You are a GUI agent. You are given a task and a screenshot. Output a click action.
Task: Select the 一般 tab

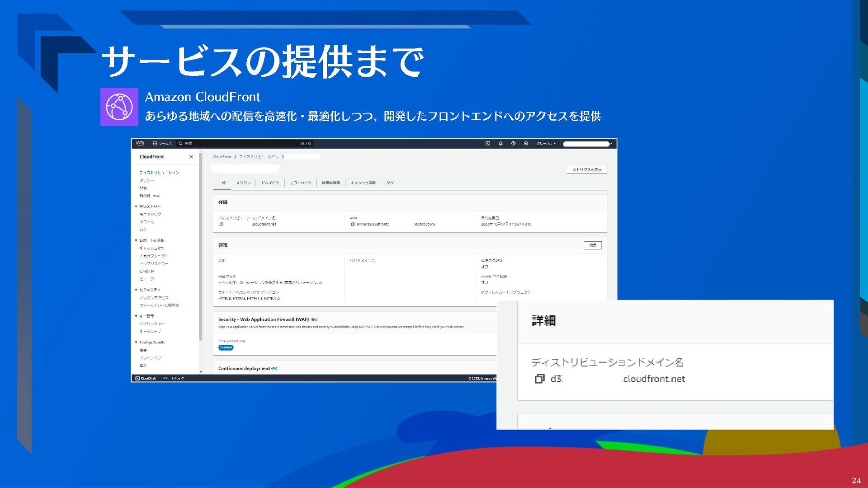[x=223, y=183]
